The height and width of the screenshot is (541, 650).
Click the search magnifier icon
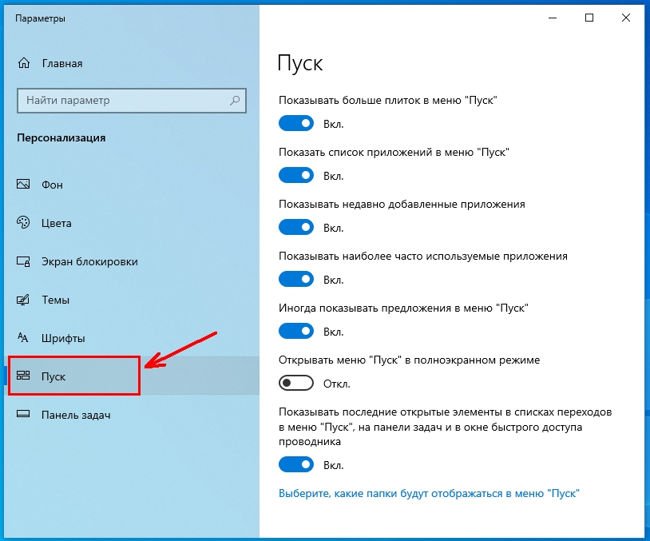pos(235,100)
